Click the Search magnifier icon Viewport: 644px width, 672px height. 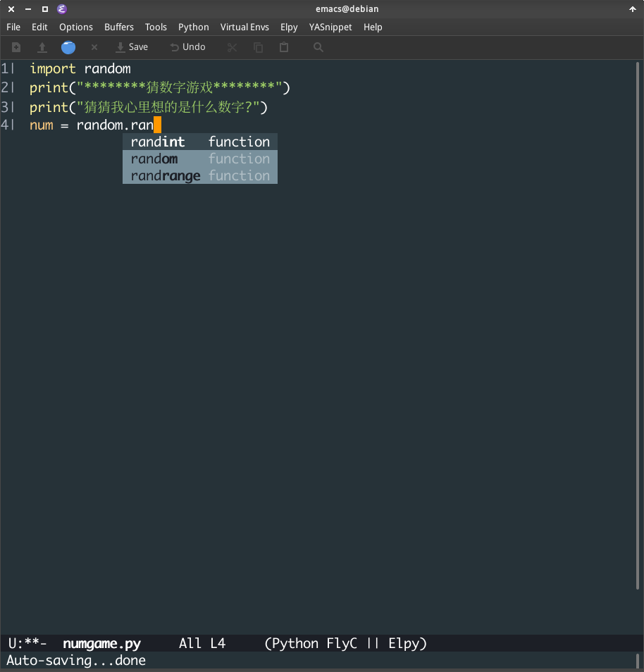(x=318, y=47)
